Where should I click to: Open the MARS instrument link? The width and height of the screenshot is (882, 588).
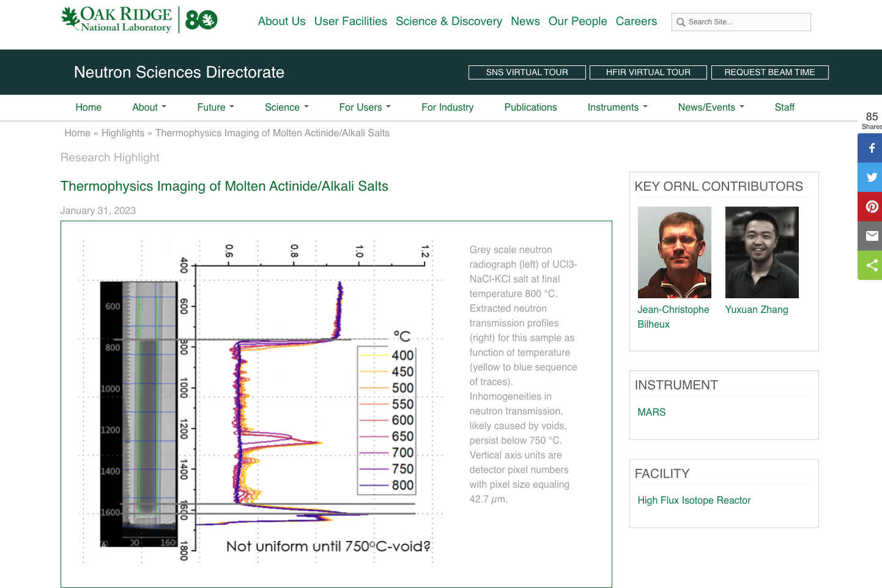(x=651, y=413)
